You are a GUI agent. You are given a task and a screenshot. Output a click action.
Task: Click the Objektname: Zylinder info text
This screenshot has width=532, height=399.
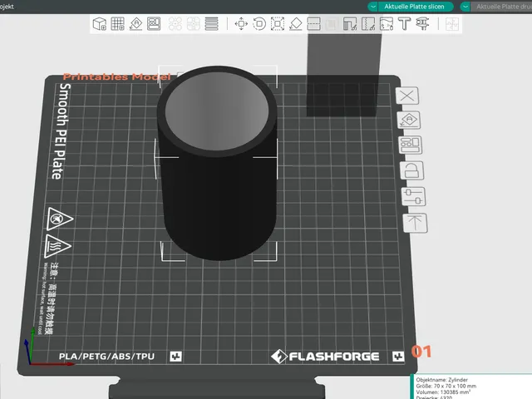[x=441, y=380]
